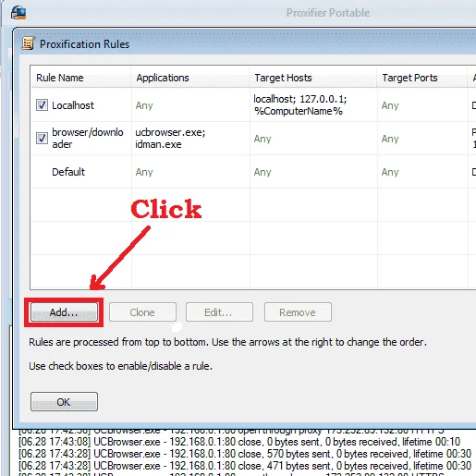476x476 pixels.
Task: Click the Proxifier app icon in title bar
Action: (18, 13)
